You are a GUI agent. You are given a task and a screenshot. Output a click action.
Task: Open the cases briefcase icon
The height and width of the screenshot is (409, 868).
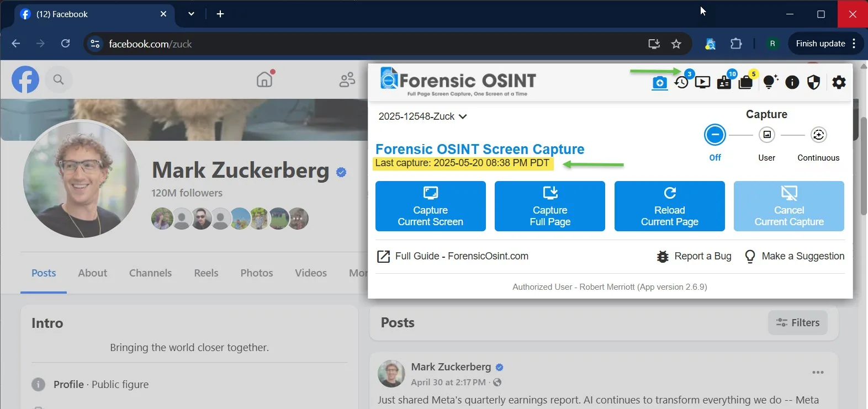click(x=745, y=83)
